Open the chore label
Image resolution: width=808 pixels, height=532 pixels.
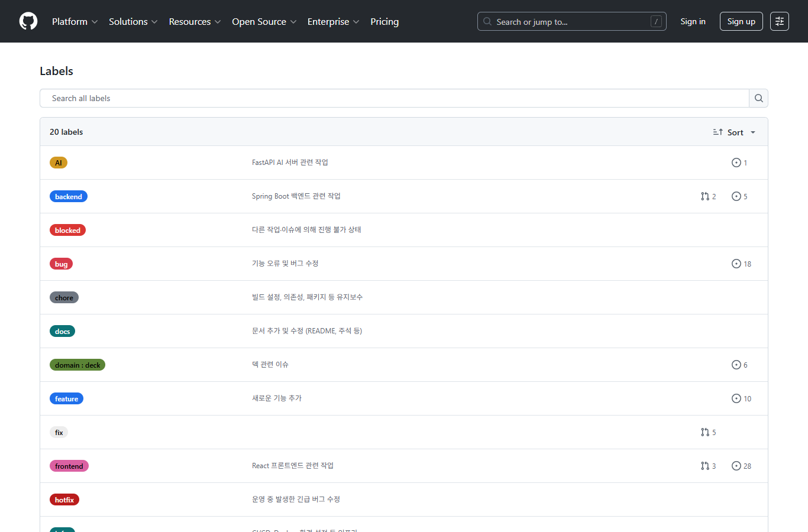(64, 297)
